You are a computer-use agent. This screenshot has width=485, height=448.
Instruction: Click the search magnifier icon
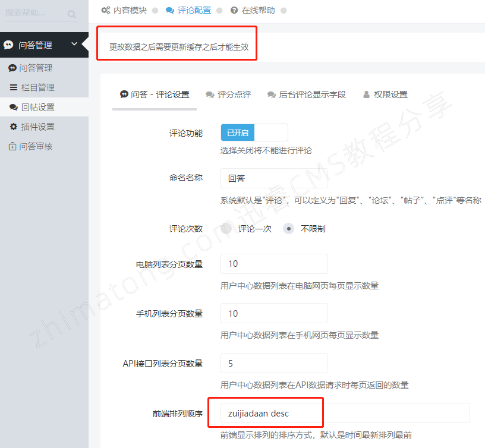[72, 14]
